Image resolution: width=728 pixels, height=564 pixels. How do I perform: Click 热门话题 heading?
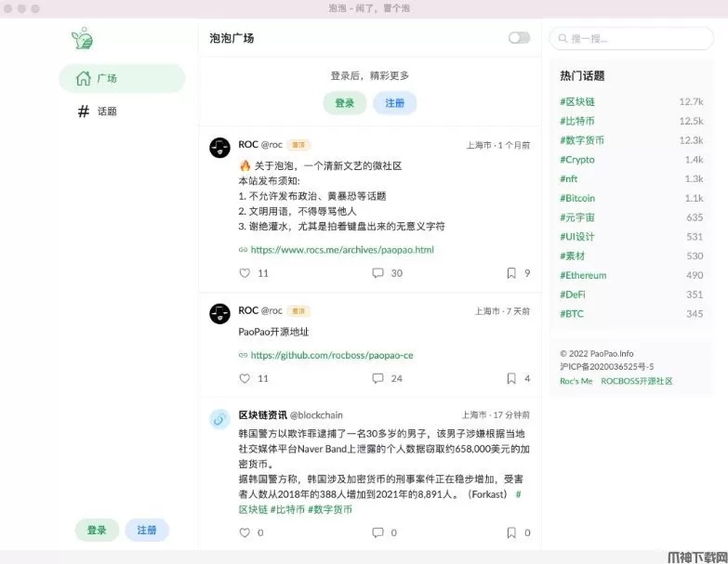pos(582,75)
